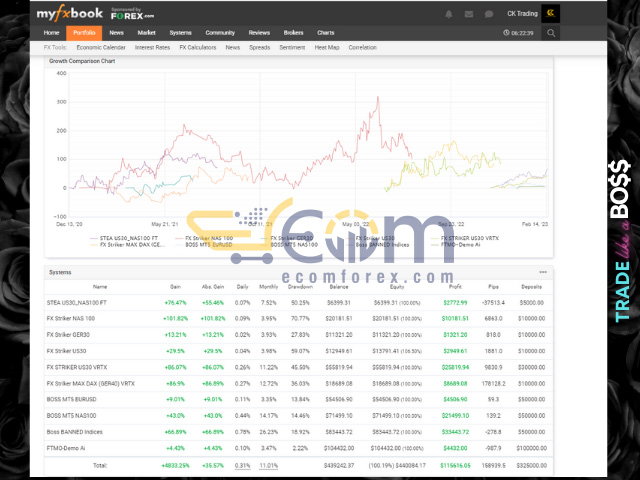Viewport: 640px width, 480px height.
Task: Go to the Home menu
Action: 51,33
